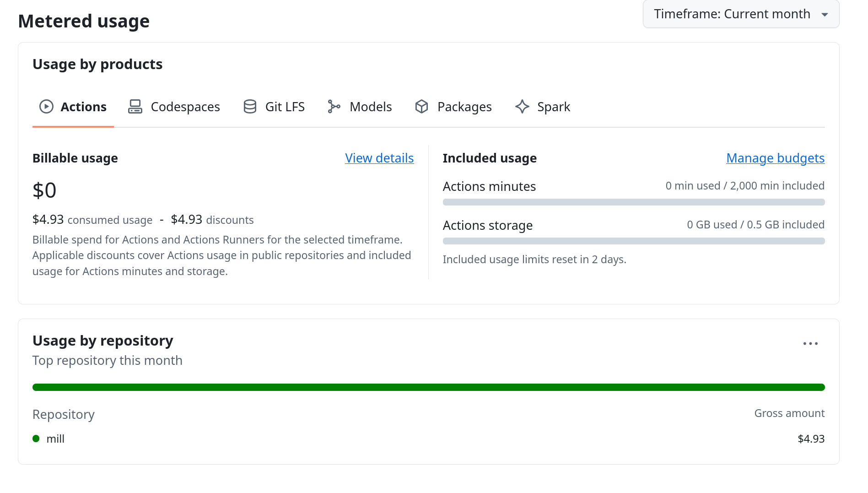Open repository list options via ellipsis
This screenshot has height=493, width=868.
tap(810, 343)
